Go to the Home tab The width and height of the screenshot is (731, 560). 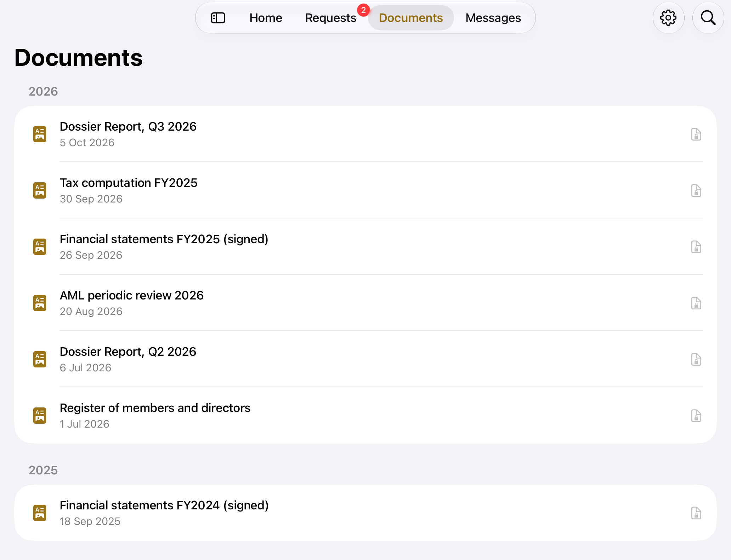(266, 18)
